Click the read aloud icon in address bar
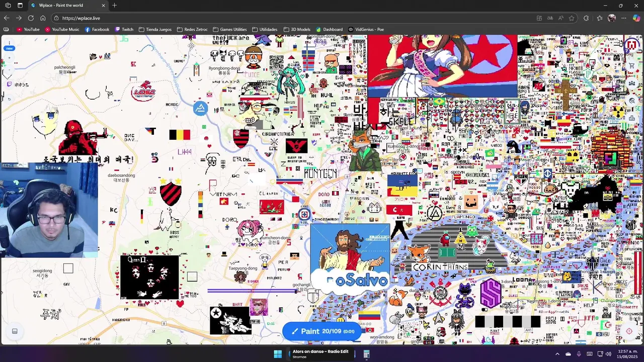Image resolution: width=644 pixels, height=362 pixels. (x=560, y=18)
